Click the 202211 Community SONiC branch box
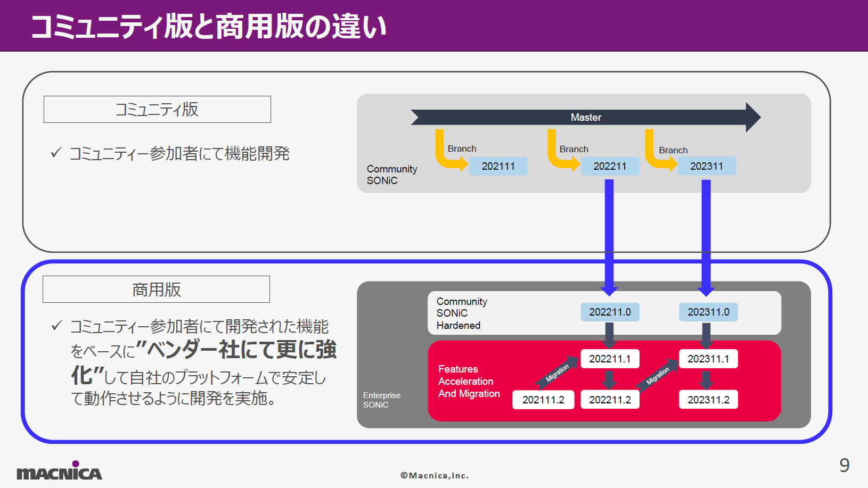Viewport: 868px width, 488px height. point(610,166)
